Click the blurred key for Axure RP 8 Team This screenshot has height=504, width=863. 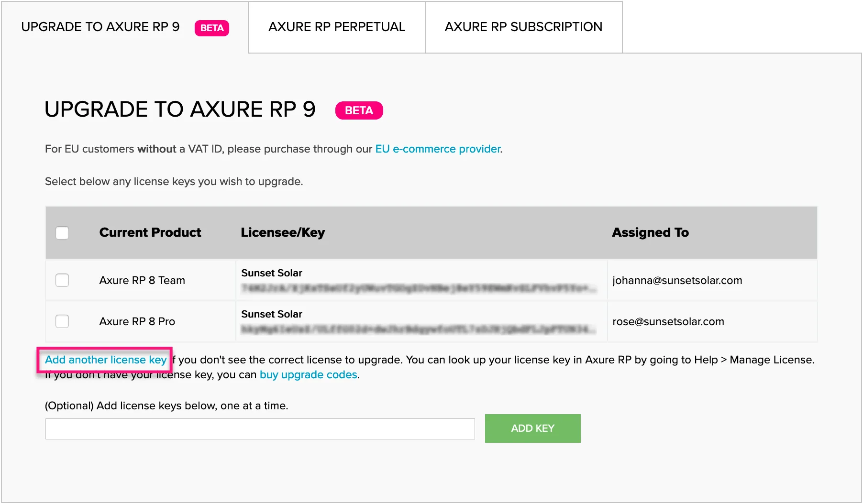coord(419,288)
